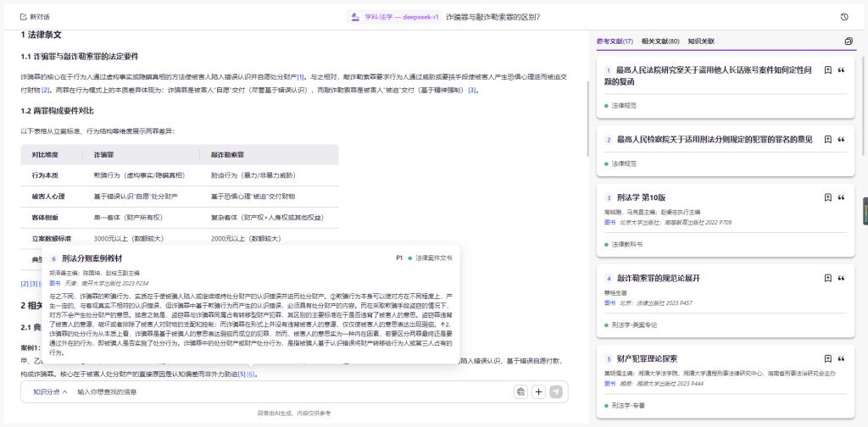Click 法律规范 label on reference 1 card
The width and height of the screenshot is (868, 427).
pyautogui.click(x=624, y=105)
